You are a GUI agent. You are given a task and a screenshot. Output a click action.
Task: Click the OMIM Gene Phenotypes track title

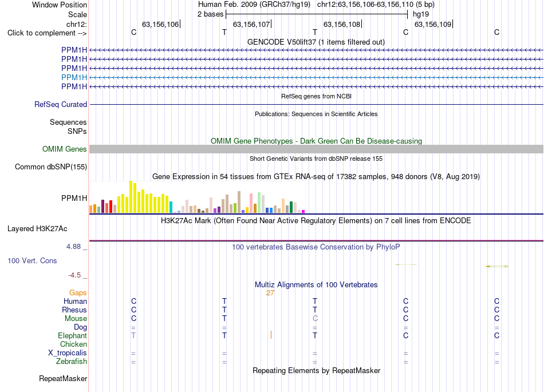316,141
